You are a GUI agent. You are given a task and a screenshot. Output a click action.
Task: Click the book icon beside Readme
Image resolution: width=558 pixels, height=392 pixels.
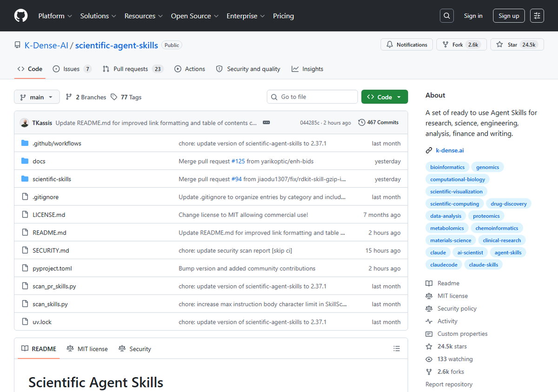click(429, 283)
